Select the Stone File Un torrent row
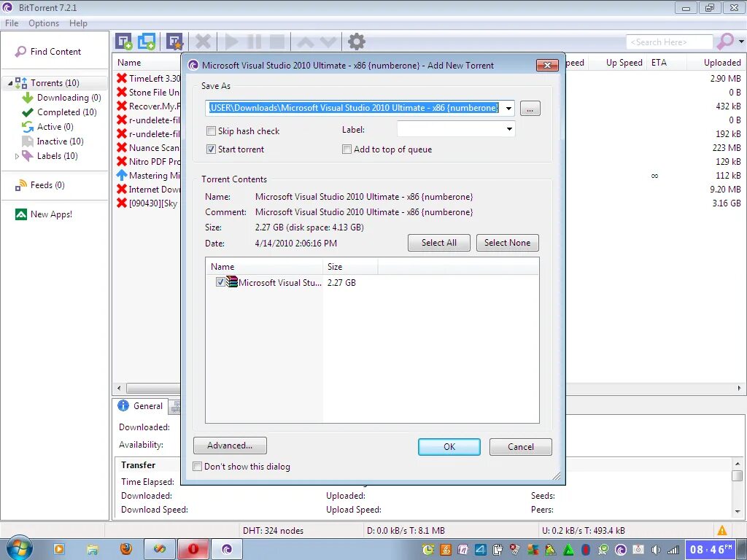The height and width of the screenshot is (560, 747). click(149, 93)
